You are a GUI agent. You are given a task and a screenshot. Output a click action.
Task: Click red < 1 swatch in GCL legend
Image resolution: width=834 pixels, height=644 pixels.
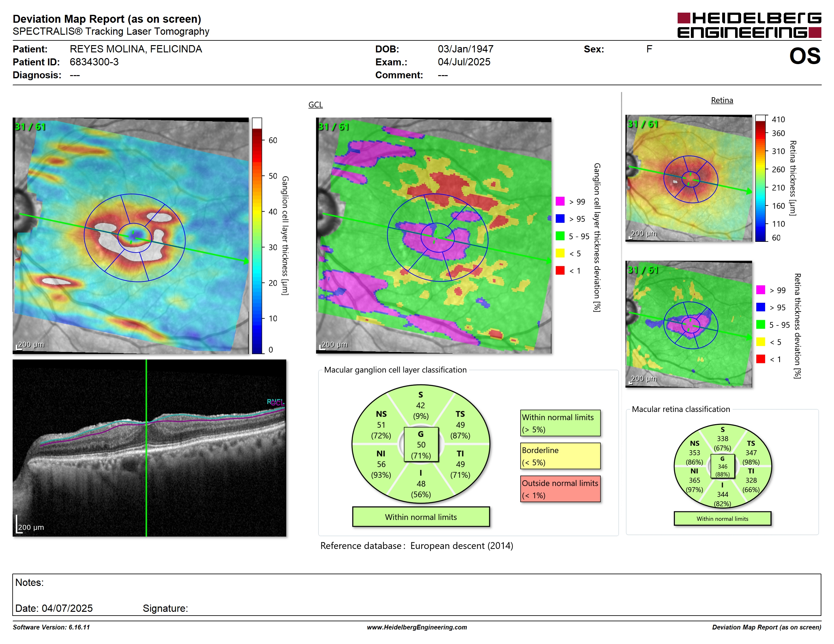[x=560, y=270]
